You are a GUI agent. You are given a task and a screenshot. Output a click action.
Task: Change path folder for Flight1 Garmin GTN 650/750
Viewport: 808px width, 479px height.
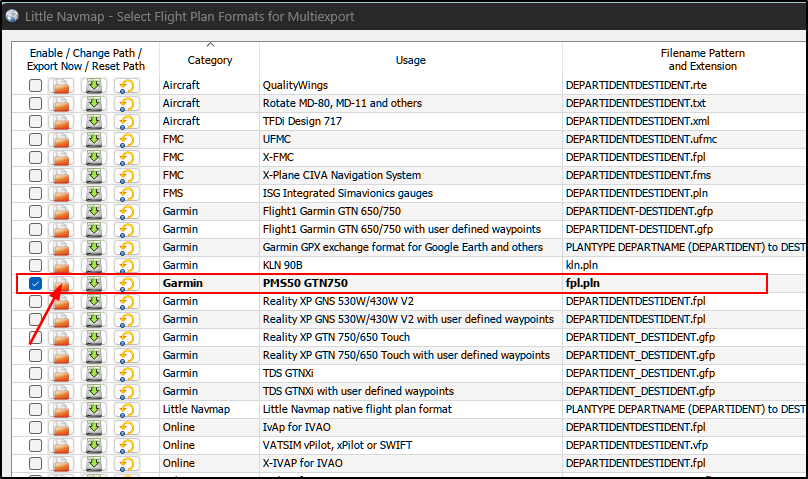pyautogui.click(x=61, y=212)
